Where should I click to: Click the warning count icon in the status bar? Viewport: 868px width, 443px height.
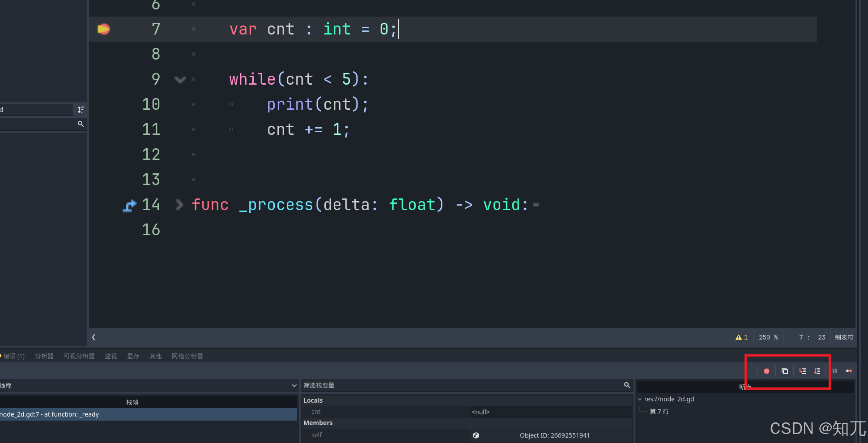pyautogui.click(x=738, y=337)
